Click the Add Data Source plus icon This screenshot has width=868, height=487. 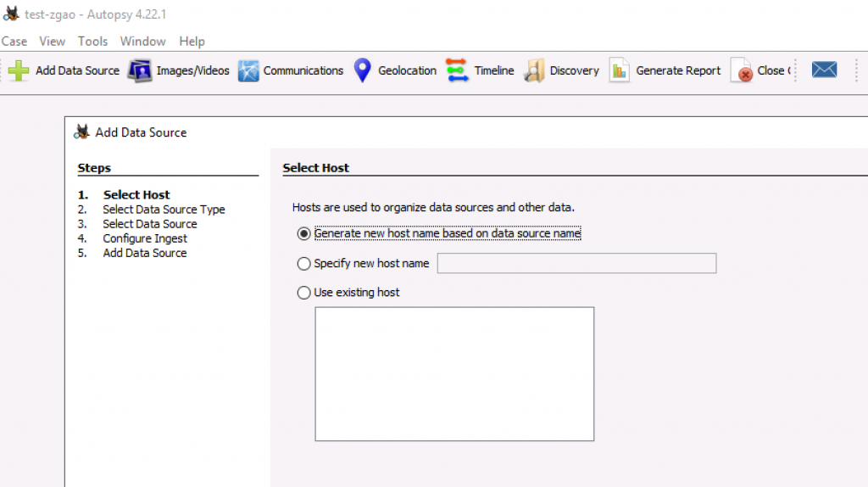[x=19, y=70]
